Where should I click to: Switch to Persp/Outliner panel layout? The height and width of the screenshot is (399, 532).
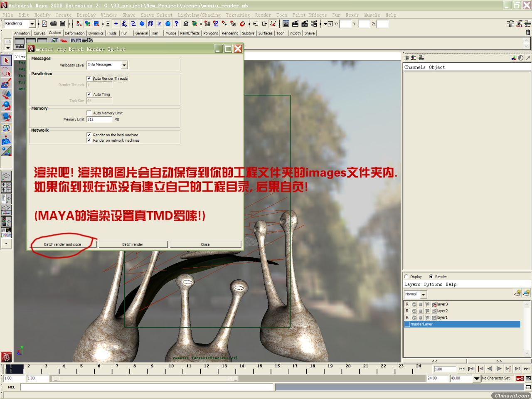coord(6,199)
